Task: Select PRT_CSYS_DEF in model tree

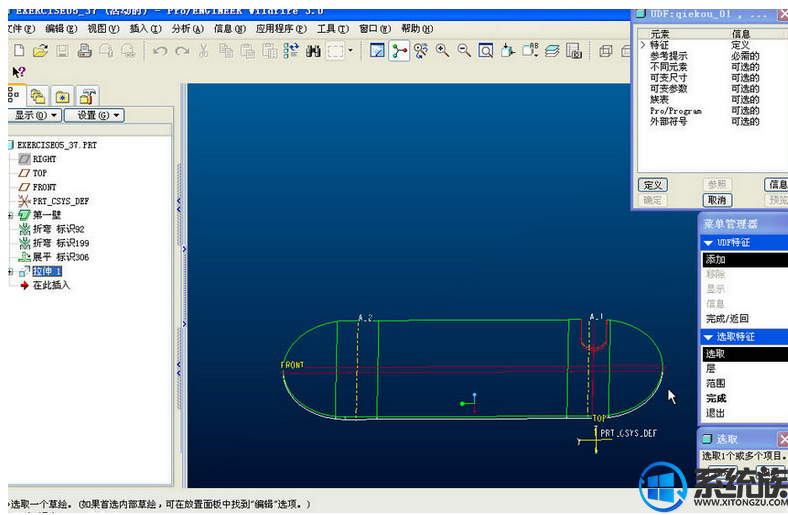Action: click(61, 201)
